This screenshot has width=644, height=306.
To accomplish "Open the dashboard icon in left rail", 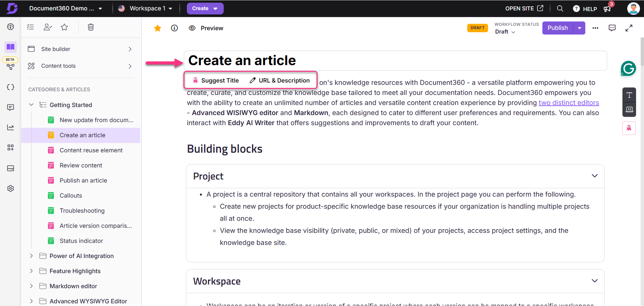I will point(10,27).
